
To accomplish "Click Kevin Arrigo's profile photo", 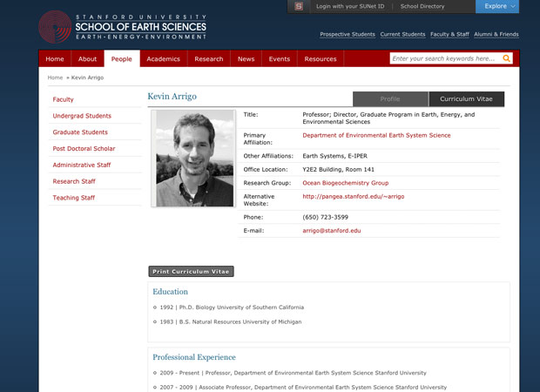I will click(194, 159).
